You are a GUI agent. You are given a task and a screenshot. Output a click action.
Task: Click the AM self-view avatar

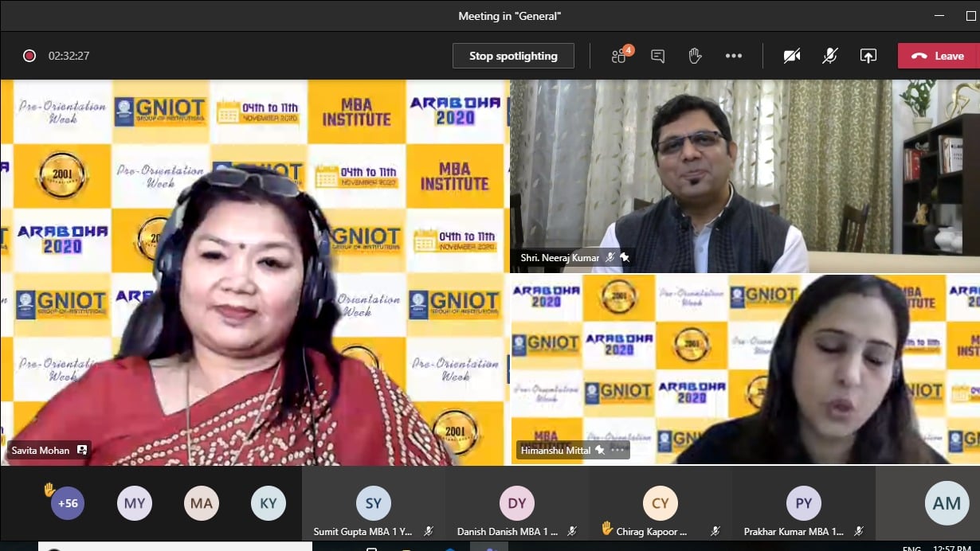click(947, 503)
